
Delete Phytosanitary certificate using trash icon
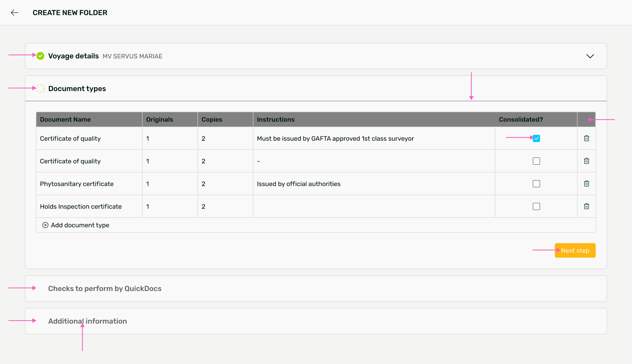[x=586, y=184]
